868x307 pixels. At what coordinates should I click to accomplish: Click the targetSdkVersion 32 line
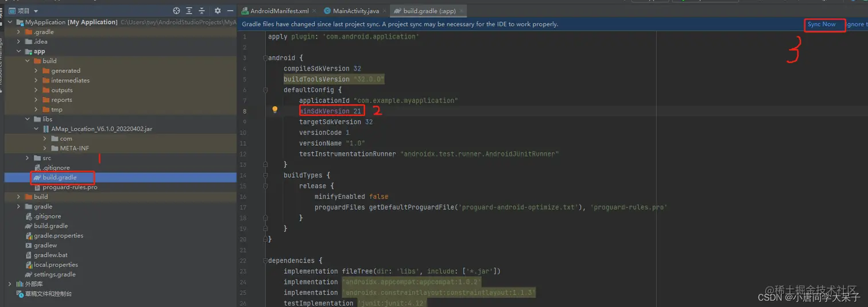point(336,122)
